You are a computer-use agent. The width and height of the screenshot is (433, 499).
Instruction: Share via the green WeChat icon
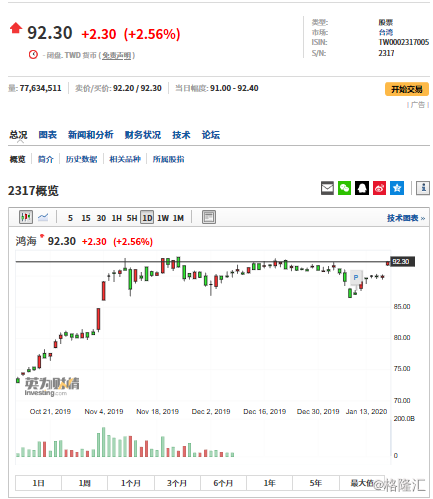click(x=345, y=188)
